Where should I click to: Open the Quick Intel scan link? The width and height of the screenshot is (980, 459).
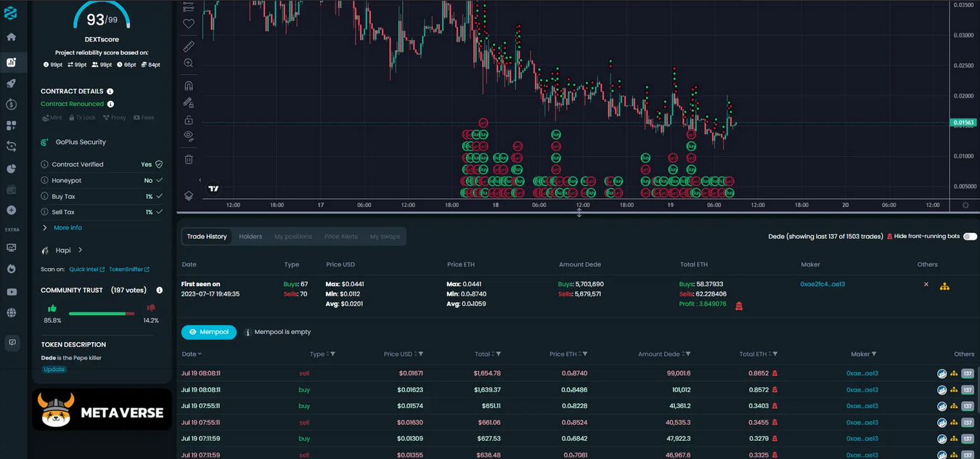(x=87, y=269)
